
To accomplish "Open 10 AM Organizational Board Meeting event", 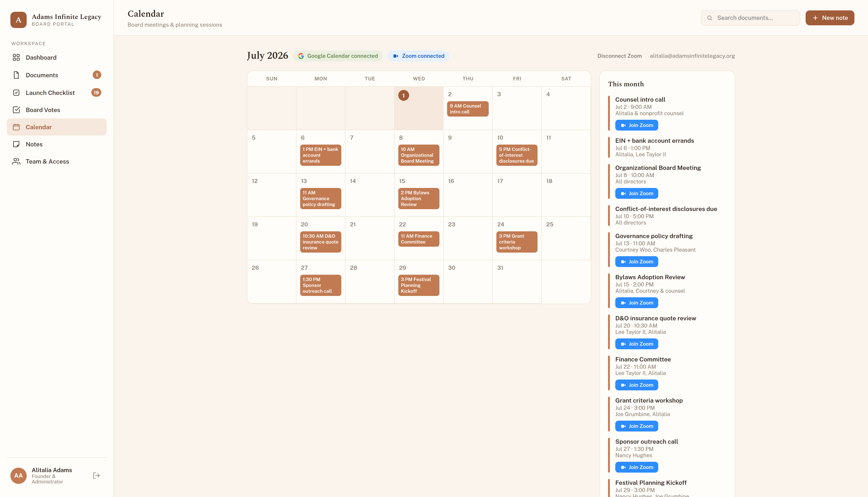I will pyautogui.click(x=419, y=155).
